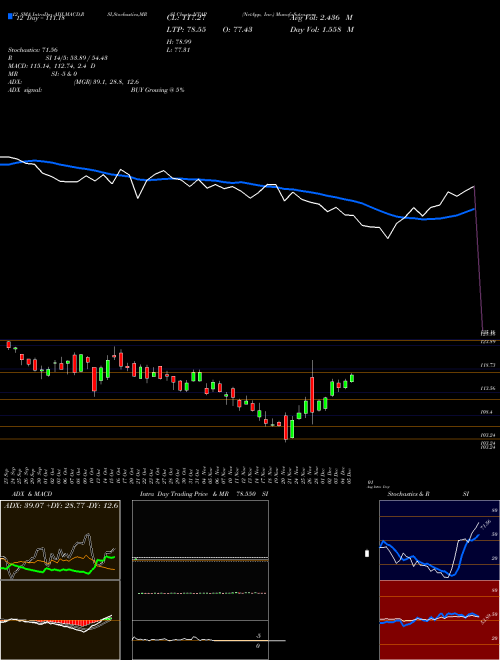
Task: Click the blue 12-day SMA legend square
Action: click(10, 17)
